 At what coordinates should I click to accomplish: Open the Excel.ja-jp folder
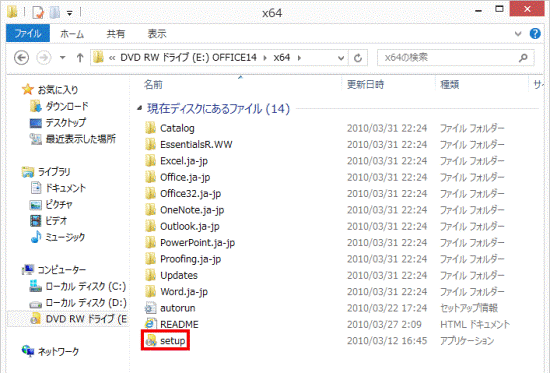pos(176,161)
